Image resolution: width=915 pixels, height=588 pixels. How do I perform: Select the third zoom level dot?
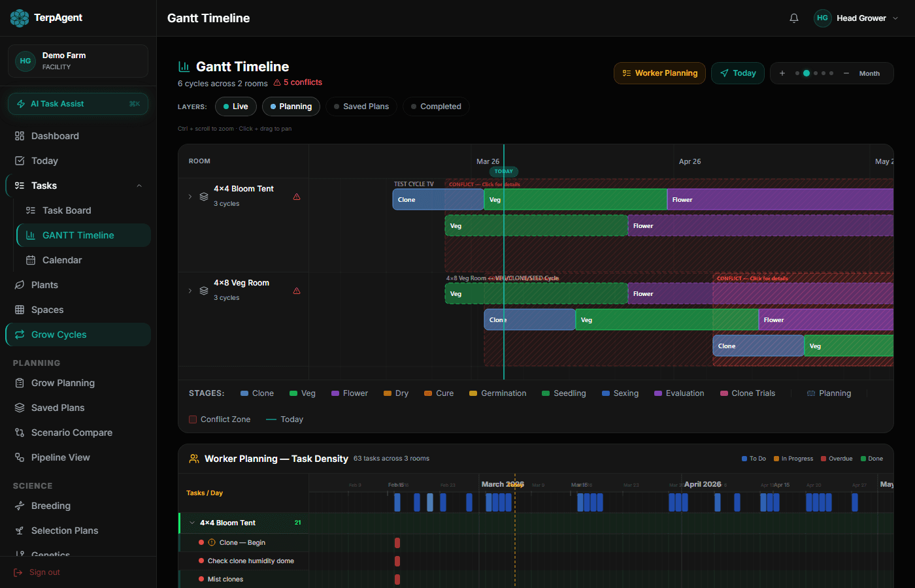tap(816, 73)
